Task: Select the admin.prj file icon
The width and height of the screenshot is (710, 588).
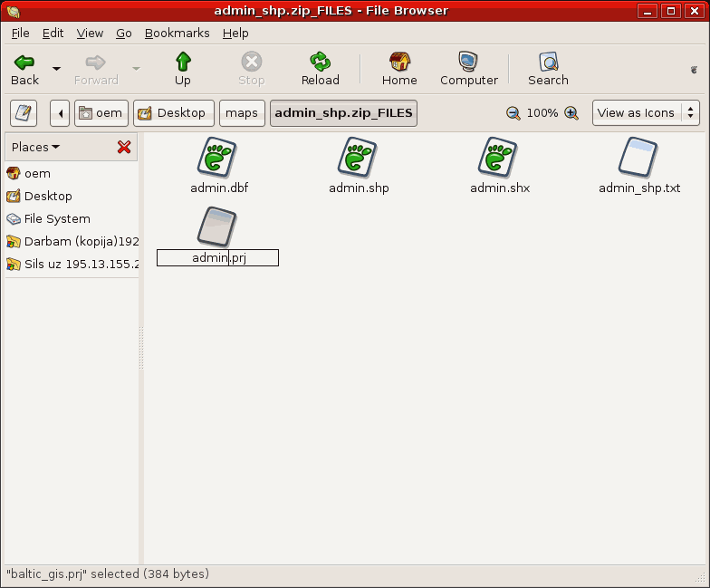Action: (217, 227)
